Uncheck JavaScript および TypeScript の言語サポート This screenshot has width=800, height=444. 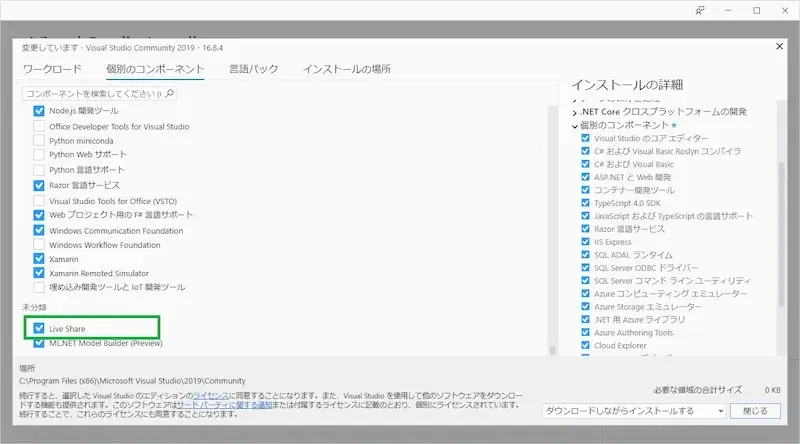coord(585,215)
